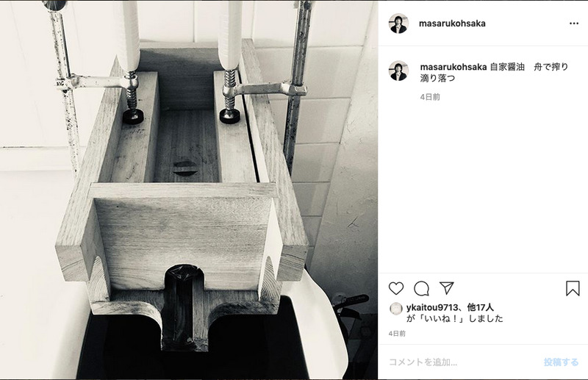Click the 滴り落つ caption line
588x380 pixels.
point(437,78)
